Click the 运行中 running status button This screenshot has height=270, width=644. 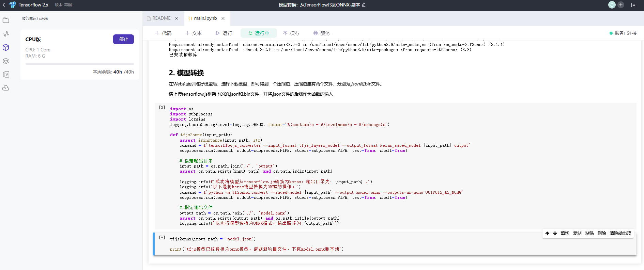(x=259, y=33)
